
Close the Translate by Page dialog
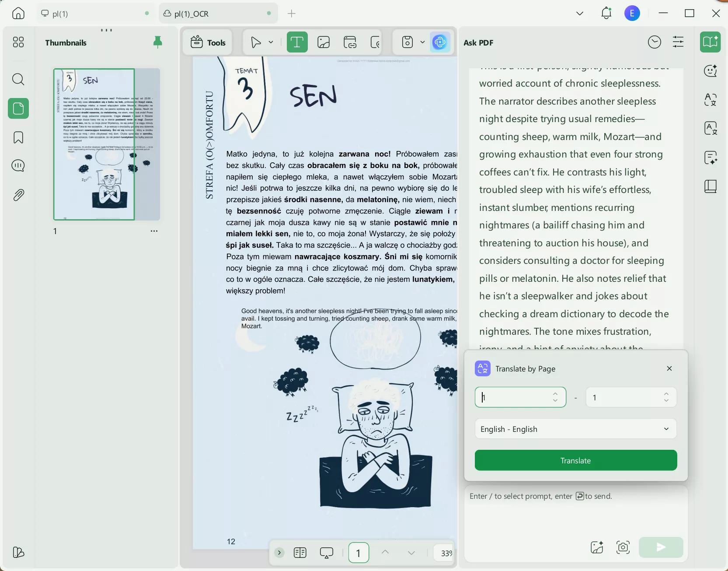[669, 368]
